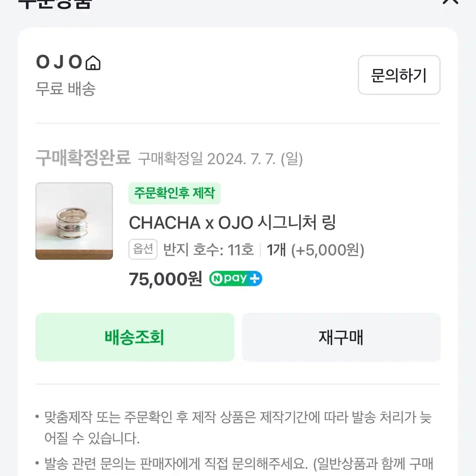Click the 1개 (+5,000원) quantity text

(315, 250)
